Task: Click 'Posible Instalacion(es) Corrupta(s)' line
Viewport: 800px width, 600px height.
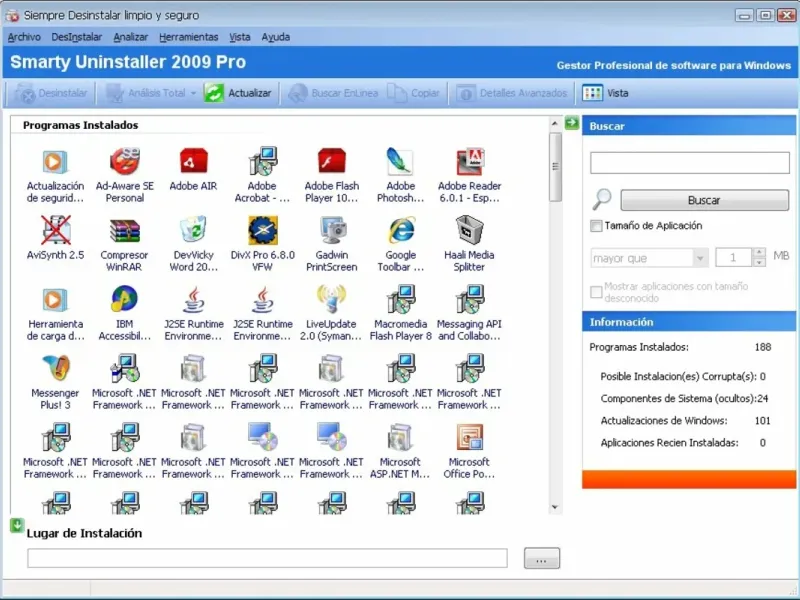Action: point(683,377)
